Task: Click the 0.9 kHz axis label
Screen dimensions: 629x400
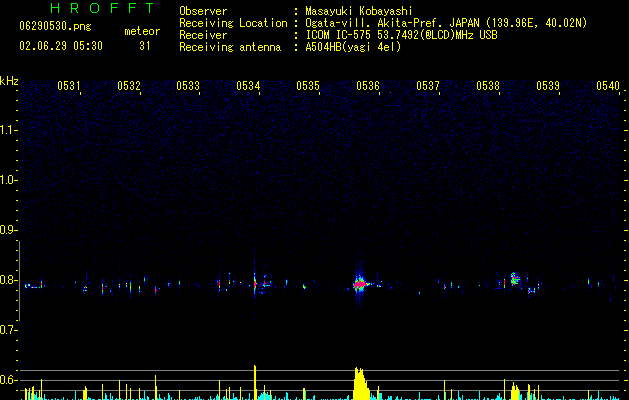Action: tap(8, 230)
